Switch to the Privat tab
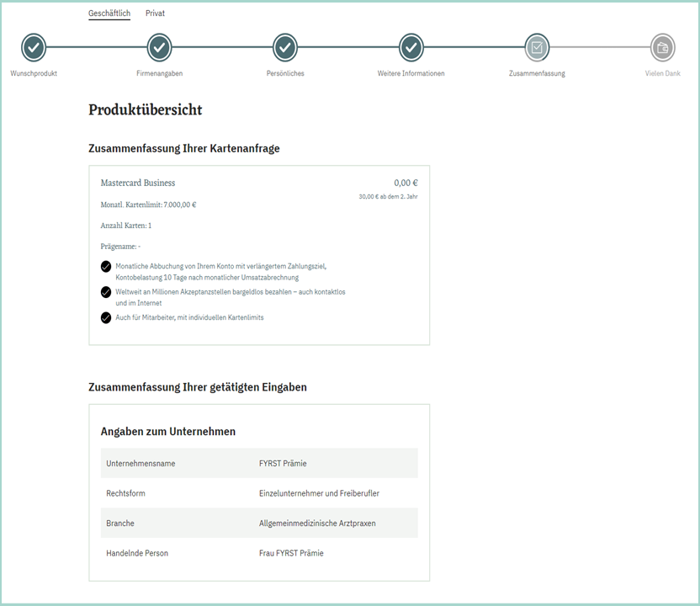 155,13
